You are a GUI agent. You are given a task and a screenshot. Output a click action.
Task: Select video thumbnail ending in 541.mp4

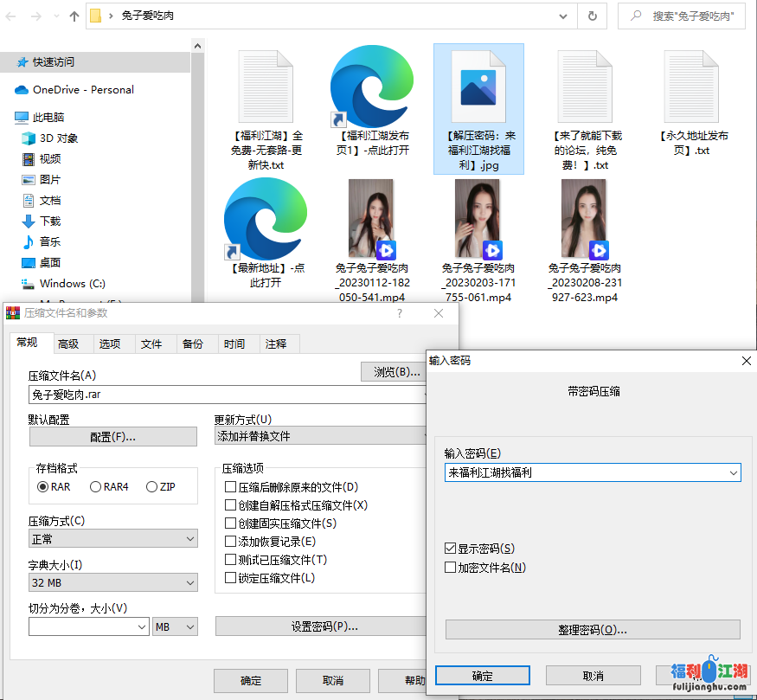pos(372,219)
